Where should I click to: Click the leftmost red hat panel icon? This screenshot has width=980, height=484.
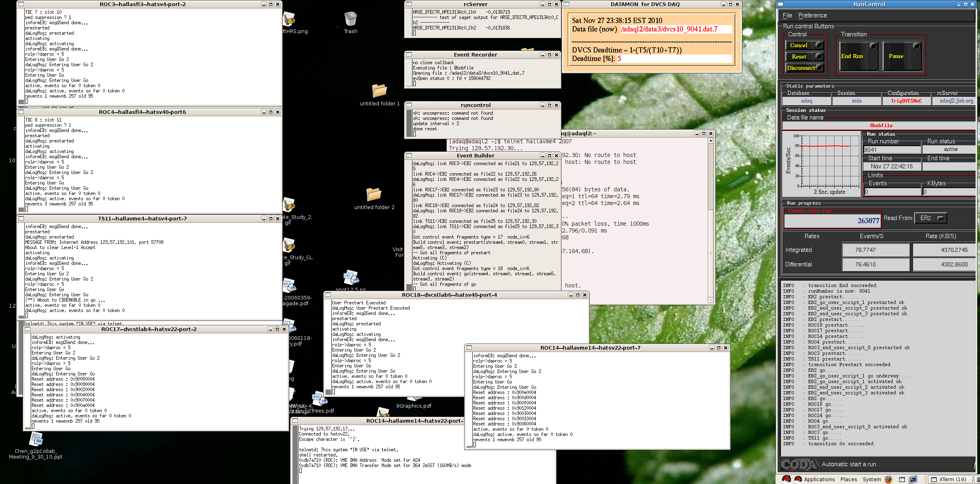click(x=787, y=479)
